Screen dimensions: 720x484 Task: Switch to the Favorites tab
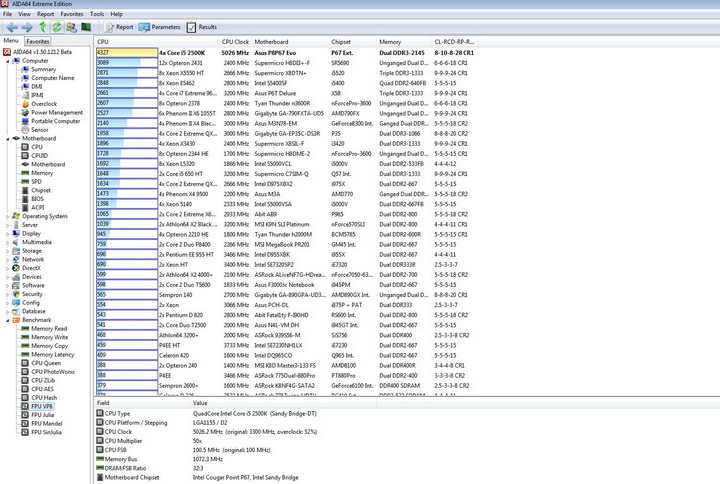38,41
